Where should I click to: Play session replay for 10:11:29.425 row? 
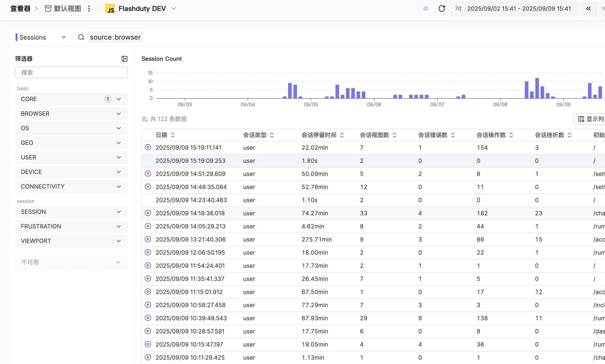point(148,357)
